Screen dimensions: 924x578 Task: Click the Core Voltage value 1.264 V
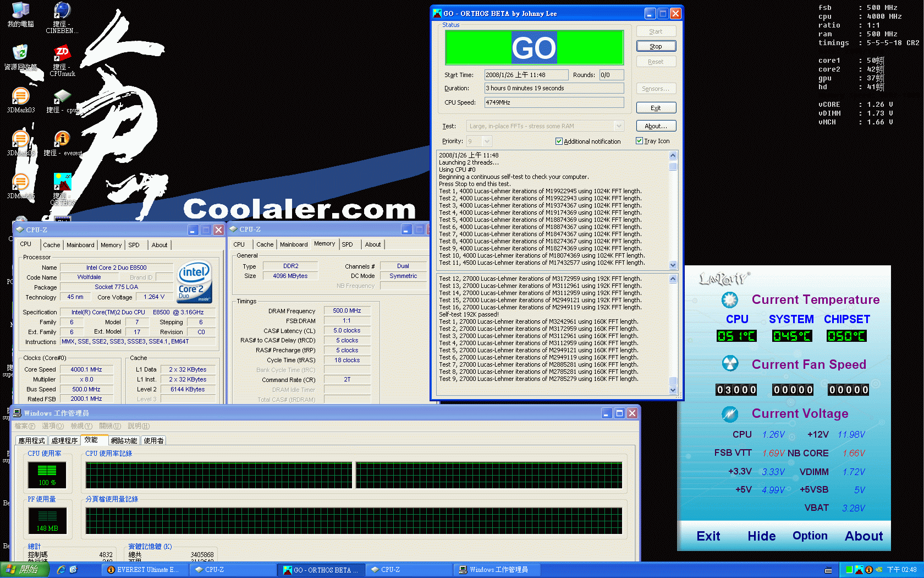154,297
